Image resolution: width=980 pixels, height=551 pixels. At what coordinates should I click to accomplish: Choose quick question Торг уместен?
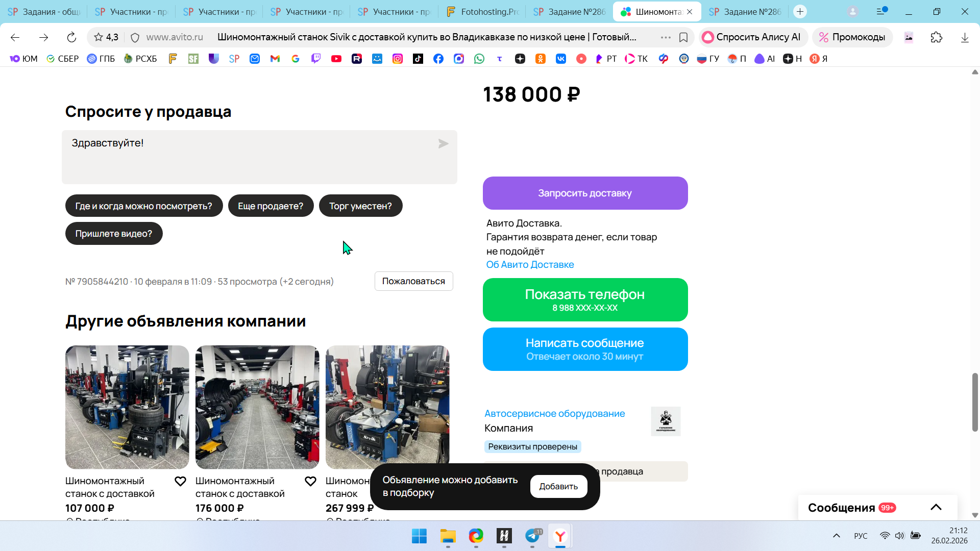[x=360, y=206]
